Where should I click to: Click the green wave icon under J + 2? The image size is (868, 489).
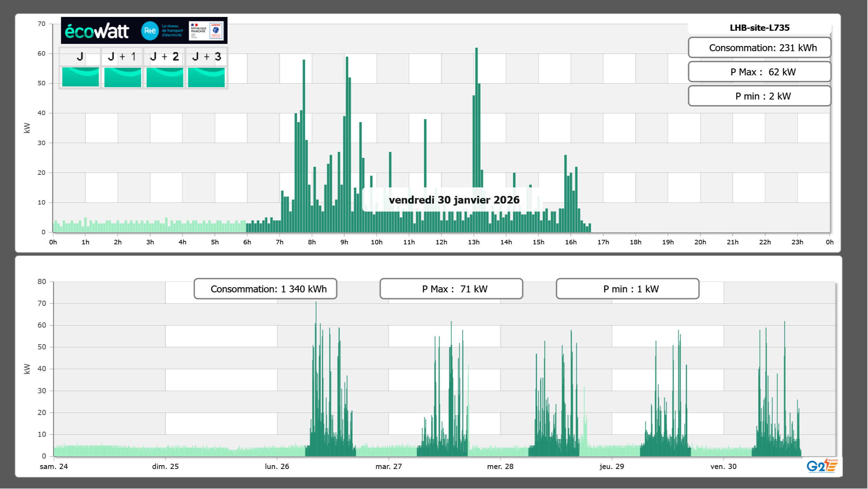(x=165, y=77)
